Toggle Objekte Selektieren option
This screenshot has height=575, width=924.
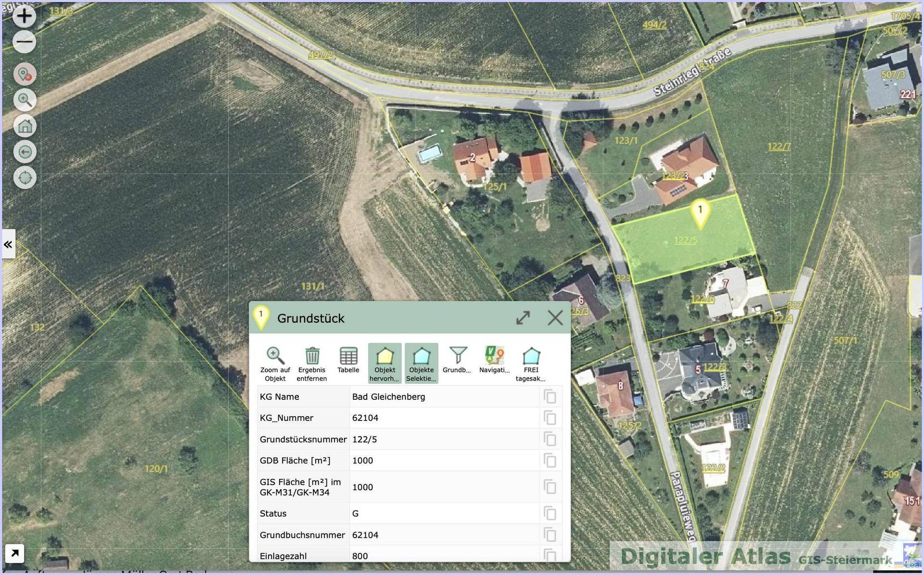[x=422, y=364]
